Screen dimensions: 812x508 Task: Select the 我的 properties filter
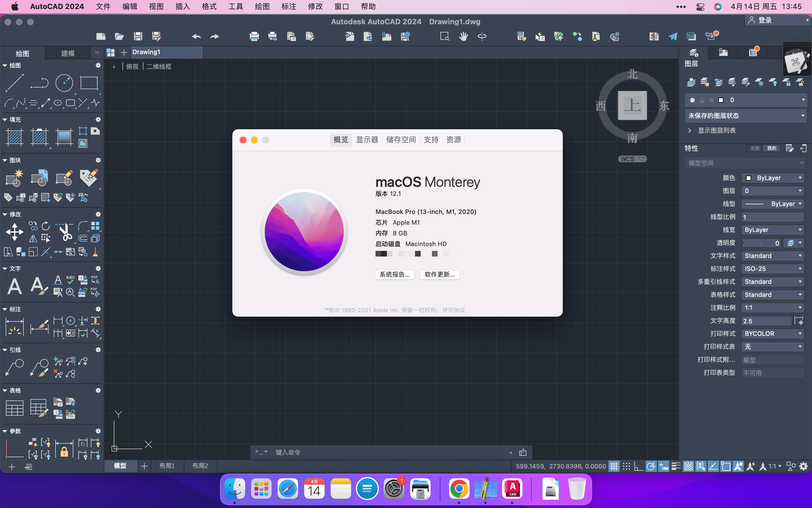[x=771, y=148]
